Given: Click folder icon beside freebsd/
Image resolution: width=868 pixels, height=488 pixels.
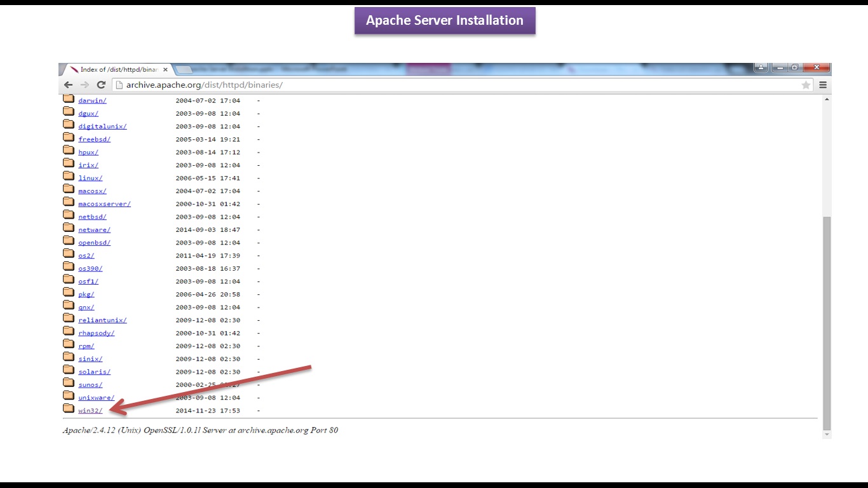Looking at the screenshot, I should [x=69, y=137].
